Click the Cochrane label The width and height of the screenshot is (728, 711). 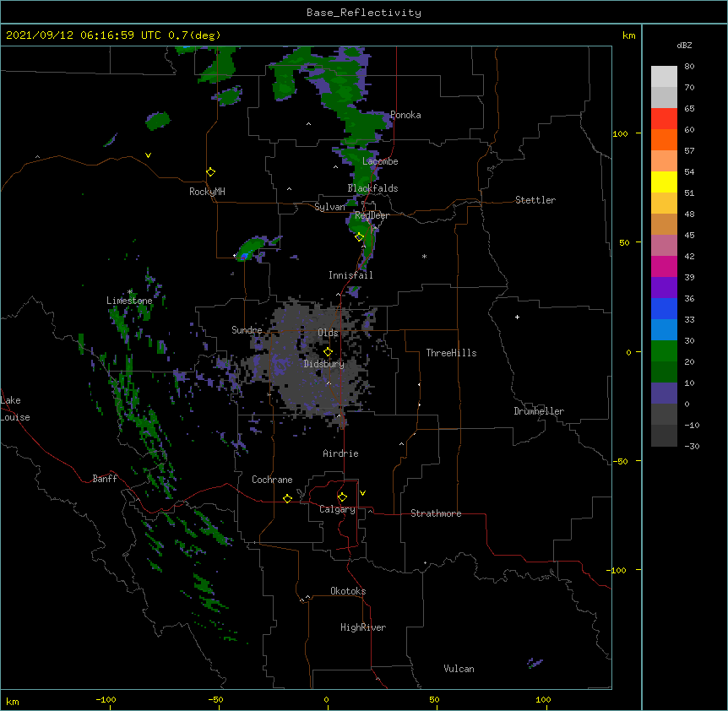pos(272,480)
